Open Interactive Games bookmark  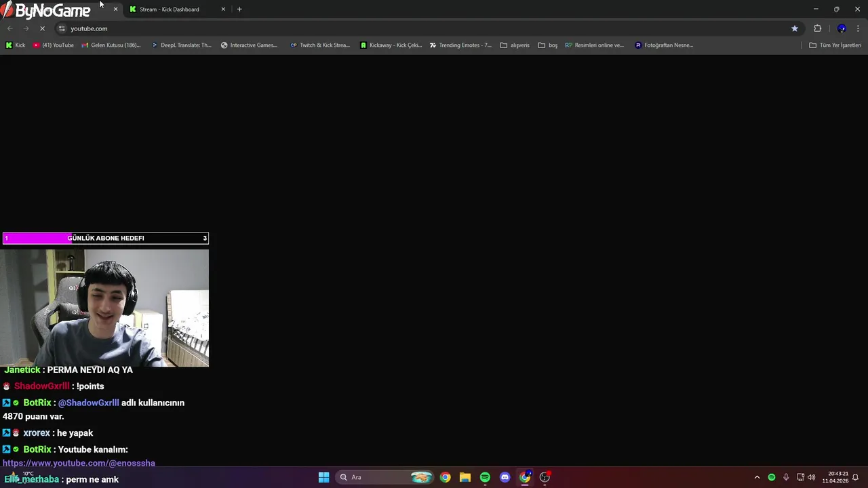point(249,45)
